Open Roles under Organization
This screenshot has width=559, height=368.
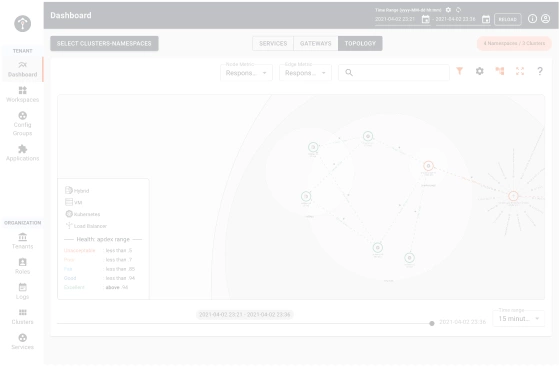(22, 266)
